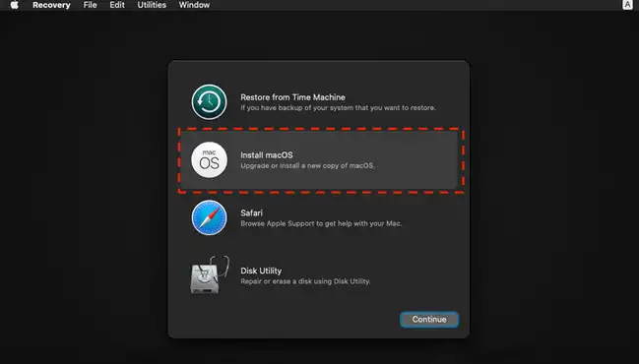
Task: Open the Apple menu
Action: 15,5
